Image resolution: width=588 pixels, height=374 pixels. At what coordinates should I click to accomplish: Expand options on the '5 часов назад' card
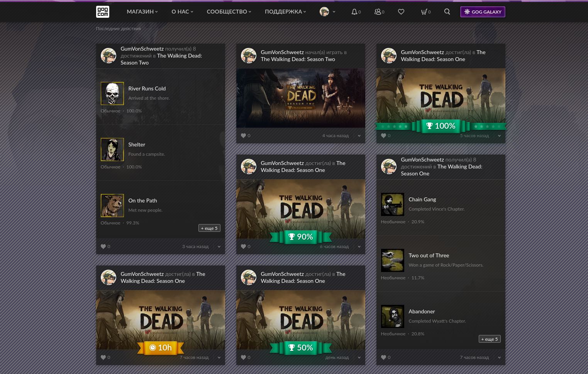point(499,136)
